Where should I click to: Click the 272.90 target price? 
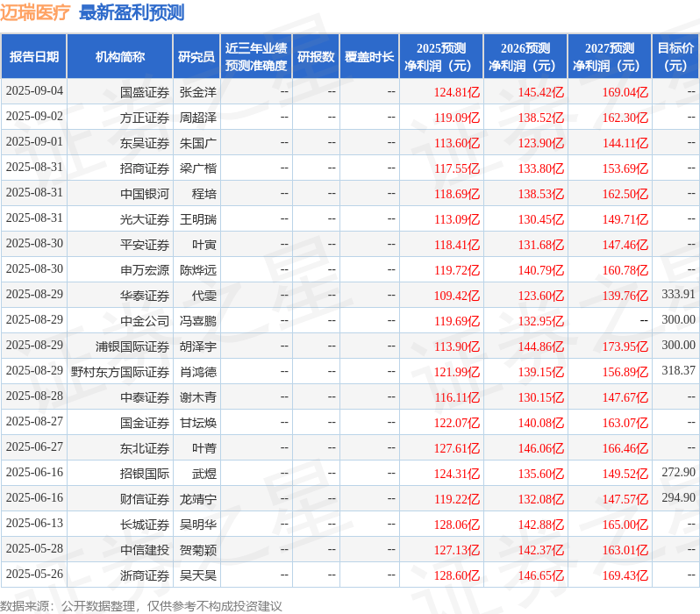point(679,473)
